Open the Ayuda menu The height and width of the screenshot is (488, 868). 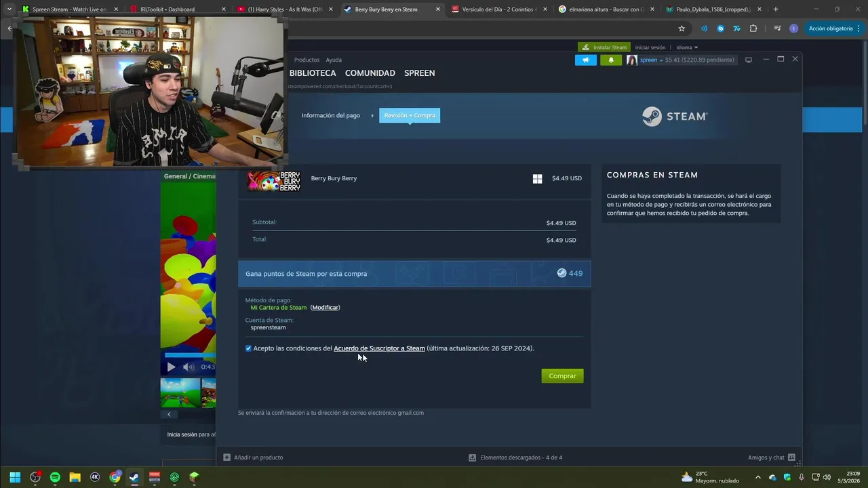click(334, 60)
